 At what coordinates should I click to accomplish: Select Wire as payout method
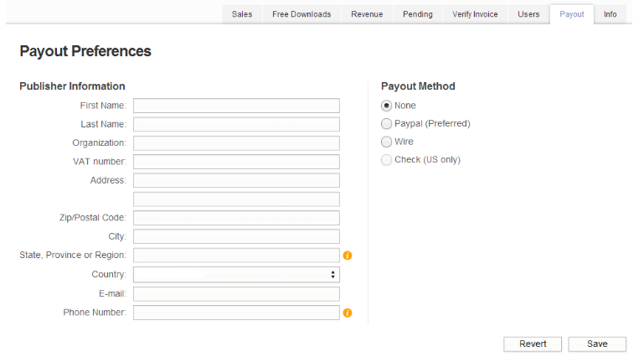click(386, 142)
